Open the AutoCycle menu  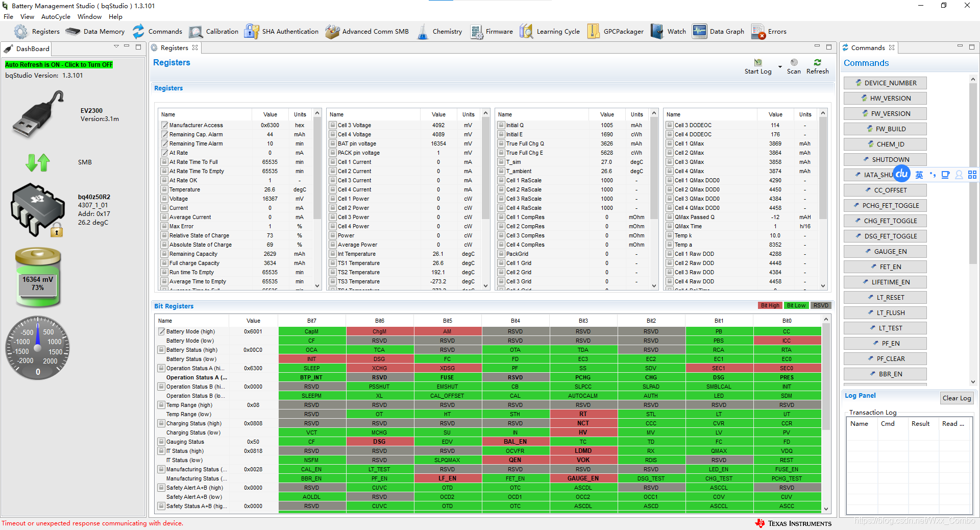[56, 16]
